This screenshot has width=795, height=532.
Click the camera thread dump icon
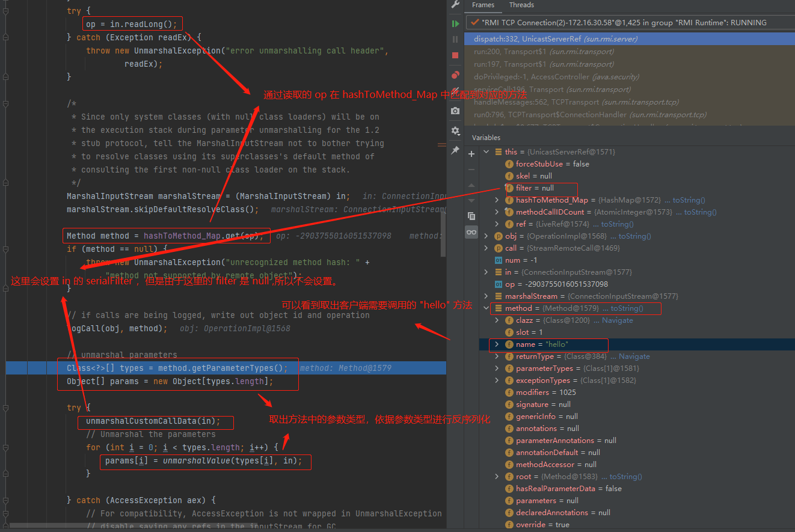pyautogui.click(x=455, y=111)
